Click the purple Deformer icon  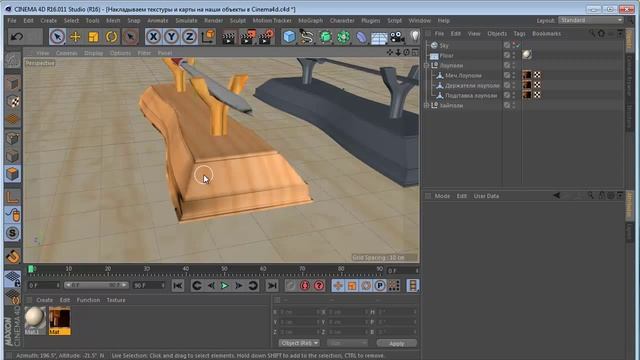(x=361, y=37)
